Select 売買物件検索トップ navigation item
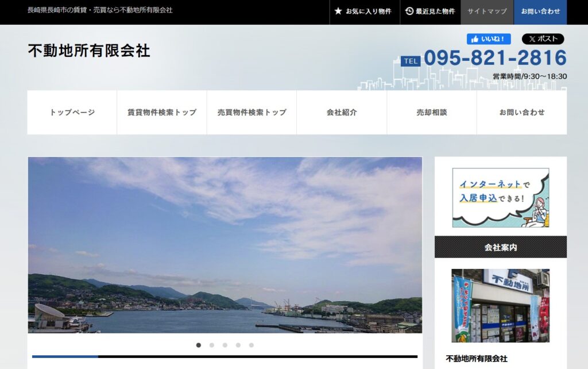588x369 pixels. point(252,113)
